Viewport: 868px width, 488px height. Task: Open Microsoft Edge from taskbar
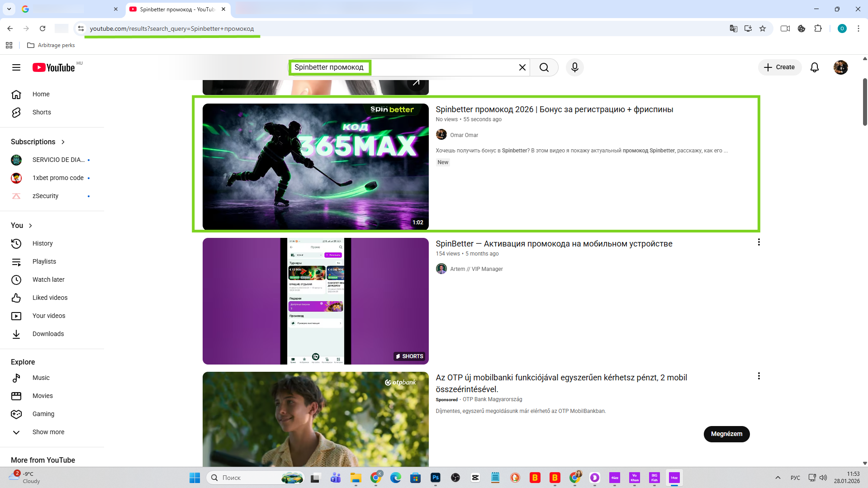pos(396,478)
